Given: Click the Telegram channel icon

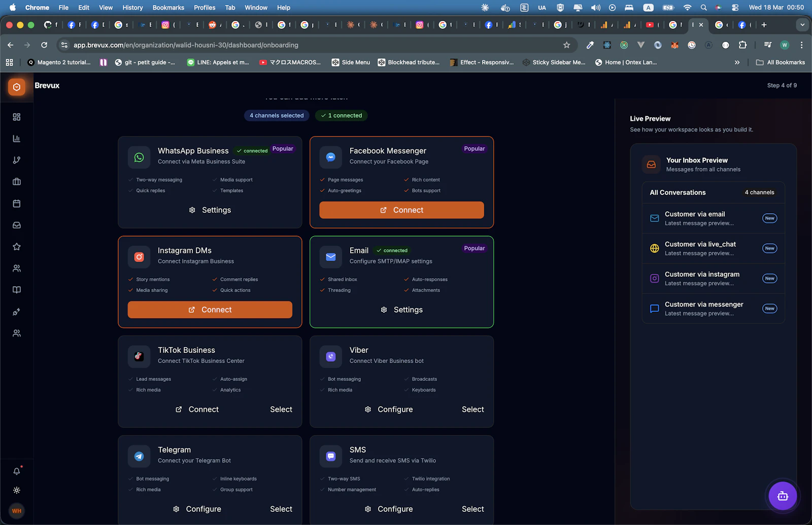Looking at the screenshot, I should point(139,456).
